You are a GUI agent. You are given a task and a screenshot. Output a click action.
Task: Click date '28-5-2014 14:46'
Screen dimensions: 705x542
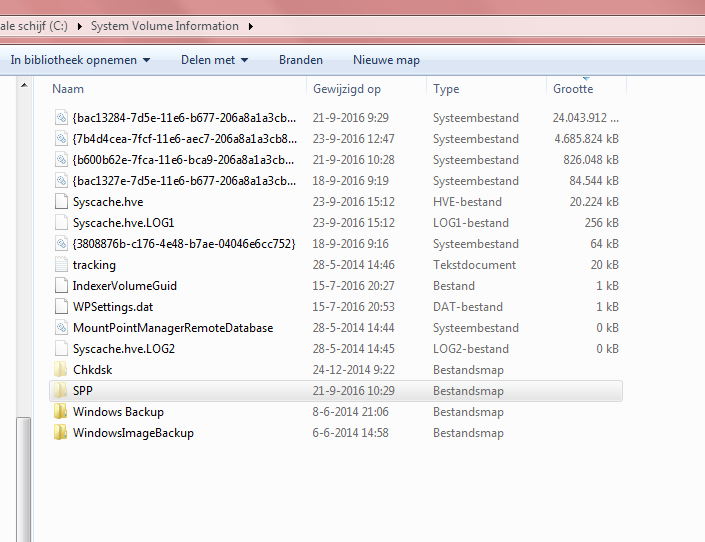click(x=353, y=265)
